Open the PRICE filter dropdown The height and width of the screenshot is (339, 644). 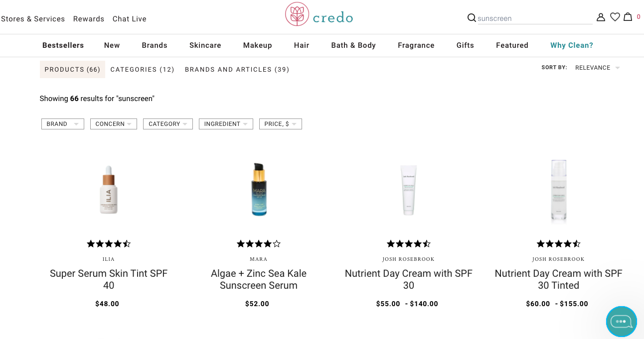coord(280,123)
